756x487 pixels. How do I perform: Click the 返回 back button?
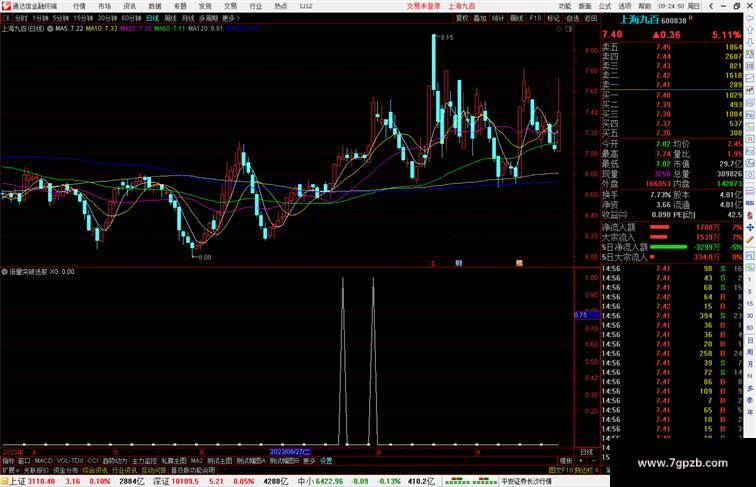[x=591, y=18]
